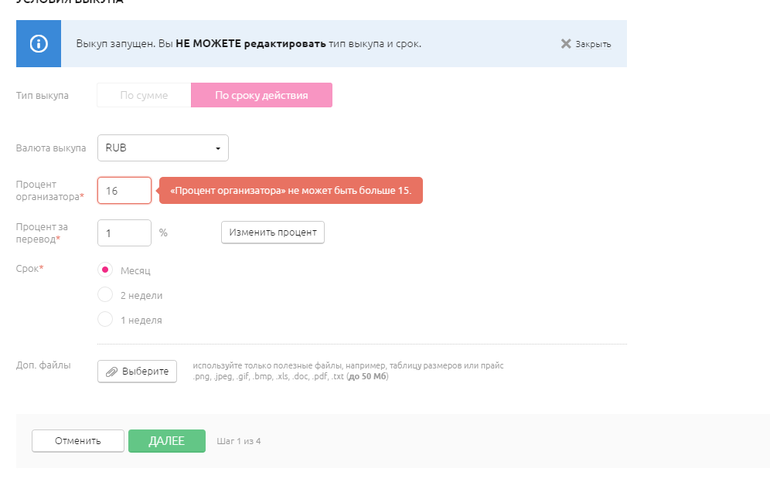Click the 'Отменить' button
770x482 pixels.
[78, 441]
